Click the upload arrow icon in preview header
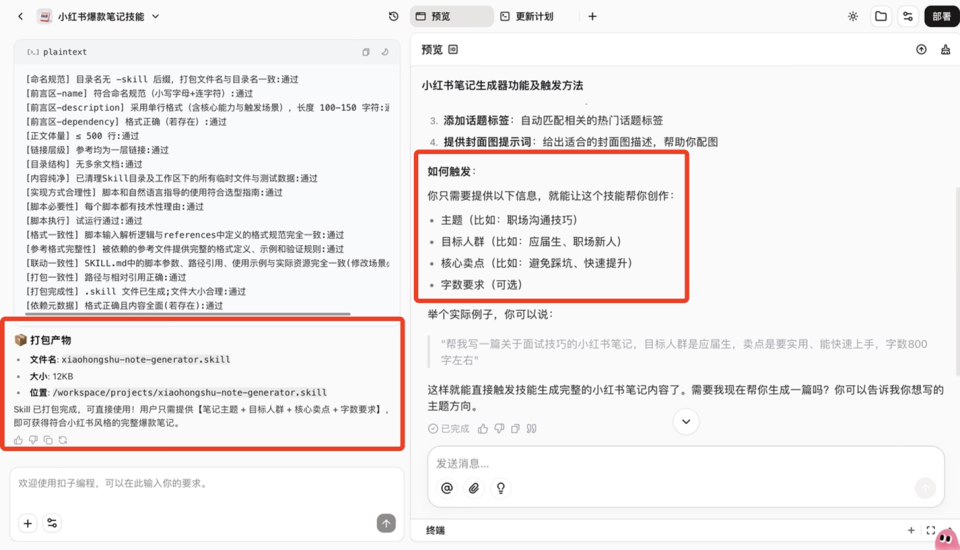 921,50
